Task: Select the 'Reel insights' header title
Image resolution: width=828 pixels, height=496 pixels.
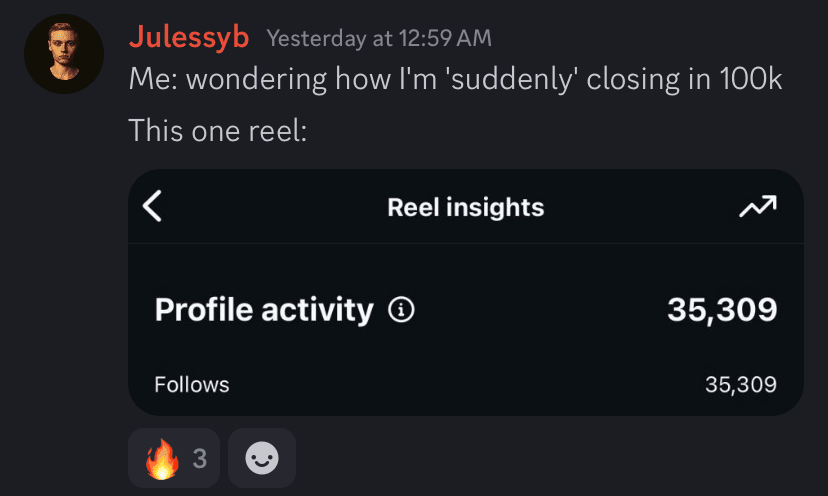Action: pos(465,208)
